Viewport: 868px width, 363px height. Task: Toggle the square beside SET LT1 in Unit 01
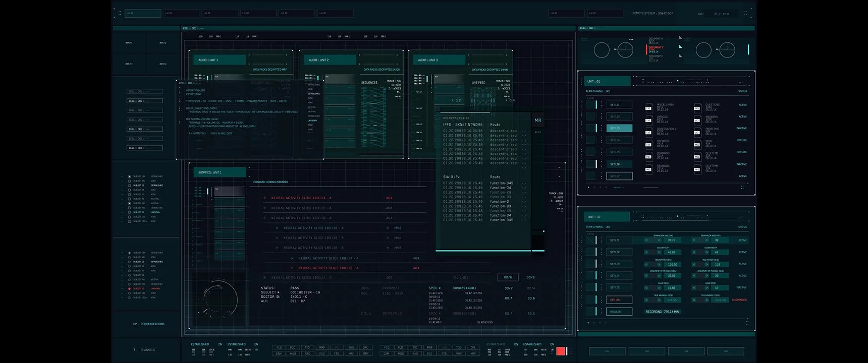(590, 105)
